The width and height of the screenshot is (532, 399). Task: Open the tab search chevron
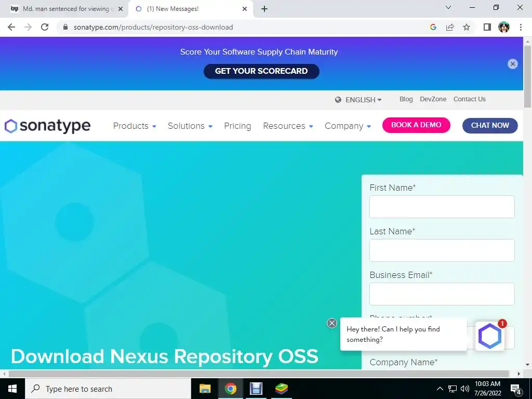click(x=448, y=7)
